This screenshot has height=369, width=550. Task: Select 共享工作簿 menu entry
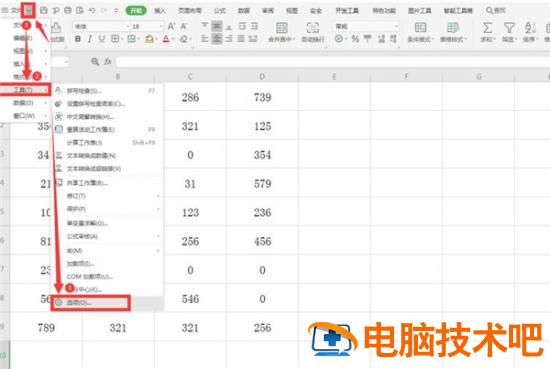point(108,183)
